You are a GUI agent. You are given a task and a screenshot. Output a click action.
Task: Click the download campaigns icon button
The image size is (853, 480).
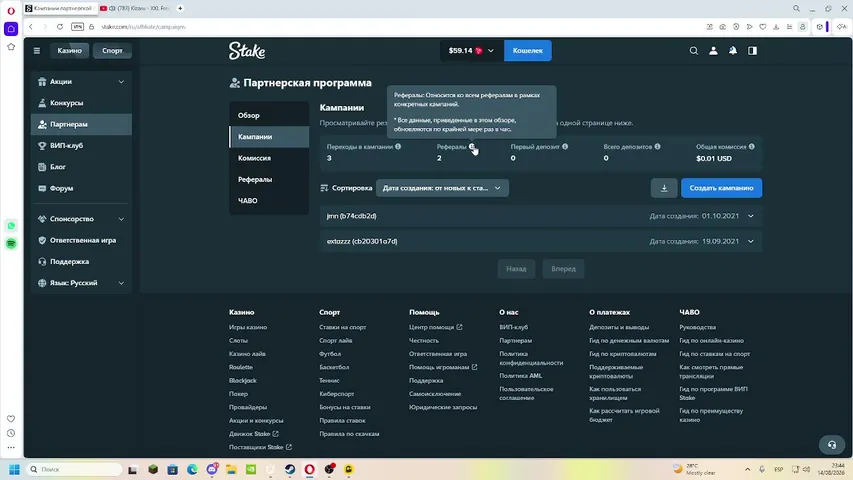click(x=664, y=188)
